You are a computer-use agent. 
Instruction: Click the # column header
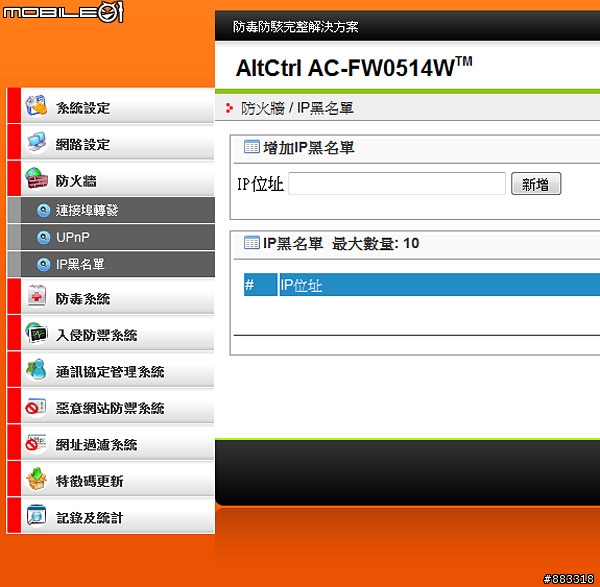(x=260, y=284)
